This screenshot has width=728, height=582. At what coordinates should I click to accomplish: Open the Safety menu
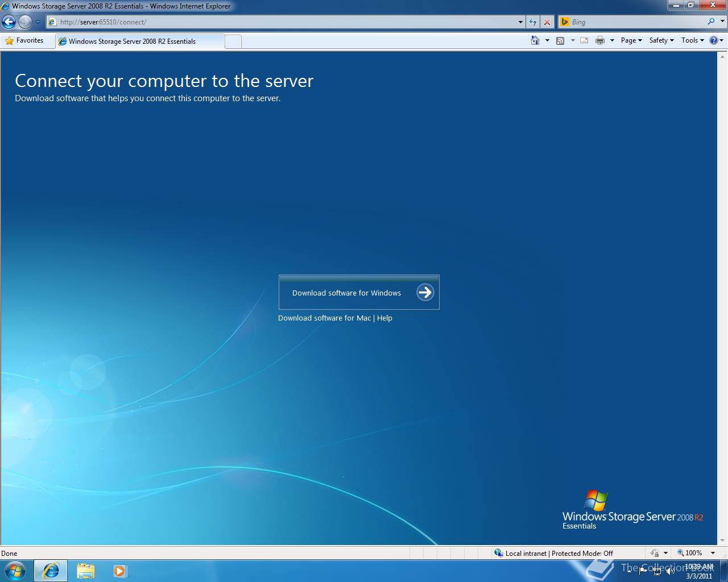coord(661,40)
